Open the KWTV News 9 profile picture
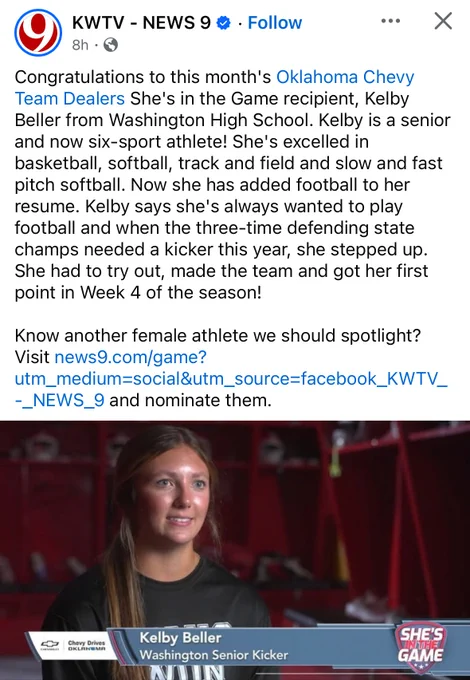Image resolution: width=470 pixels, height=680 pixels. [x=38, y=33]
